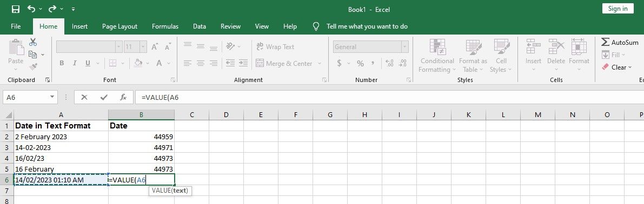Redo the last undone action
Screen dimensions: 644x204
tap(52, 9)
